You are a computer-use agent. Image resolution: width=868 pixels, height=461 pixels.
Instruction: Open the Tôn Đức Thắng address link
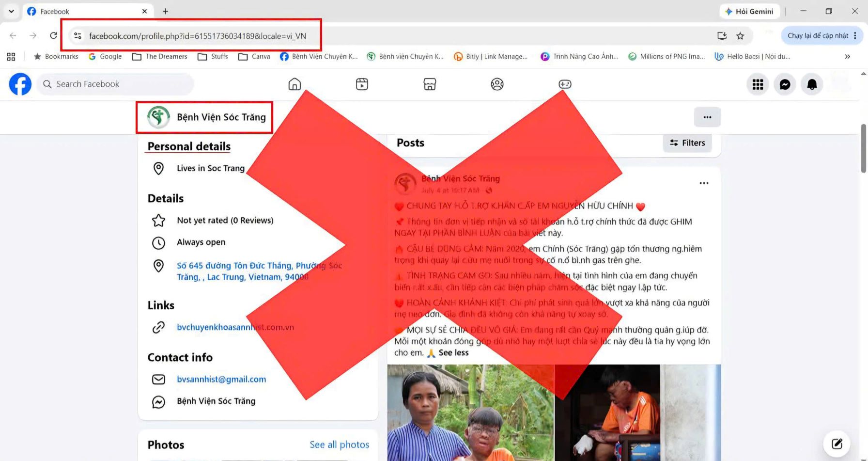[x=259, y=271]
